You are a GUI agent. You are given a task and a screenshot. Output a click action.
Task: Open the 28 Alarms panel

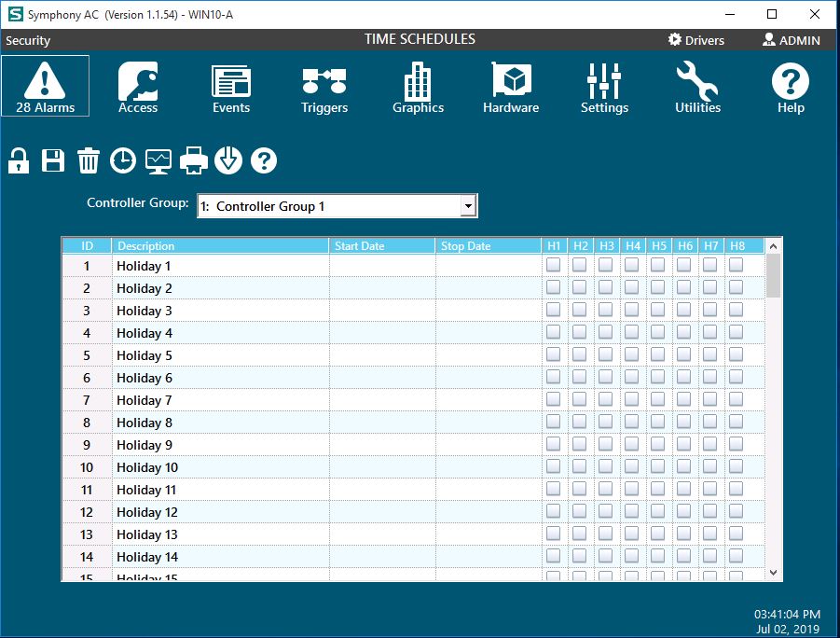(45, 86)
